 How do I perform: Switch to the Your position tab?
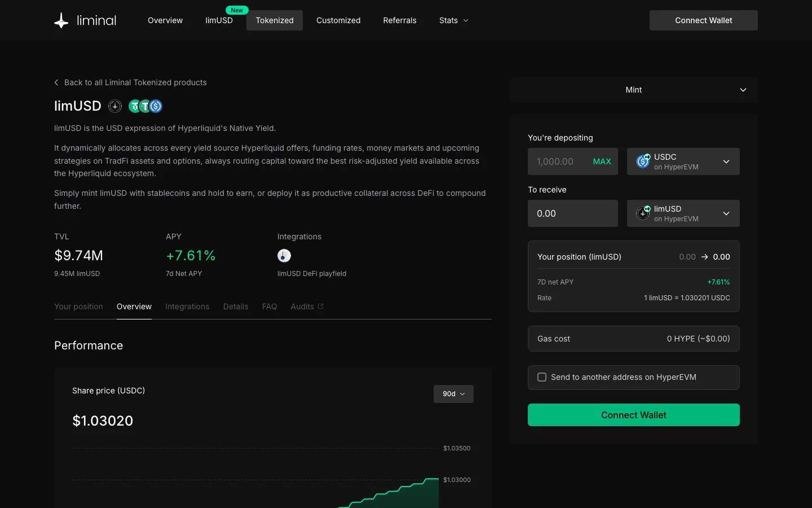78,306
